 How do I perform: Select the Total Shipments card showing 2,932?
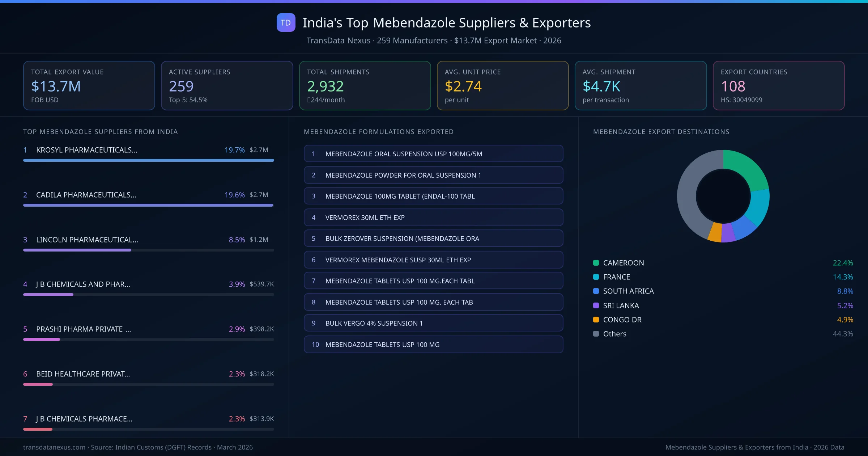point(365,85)
